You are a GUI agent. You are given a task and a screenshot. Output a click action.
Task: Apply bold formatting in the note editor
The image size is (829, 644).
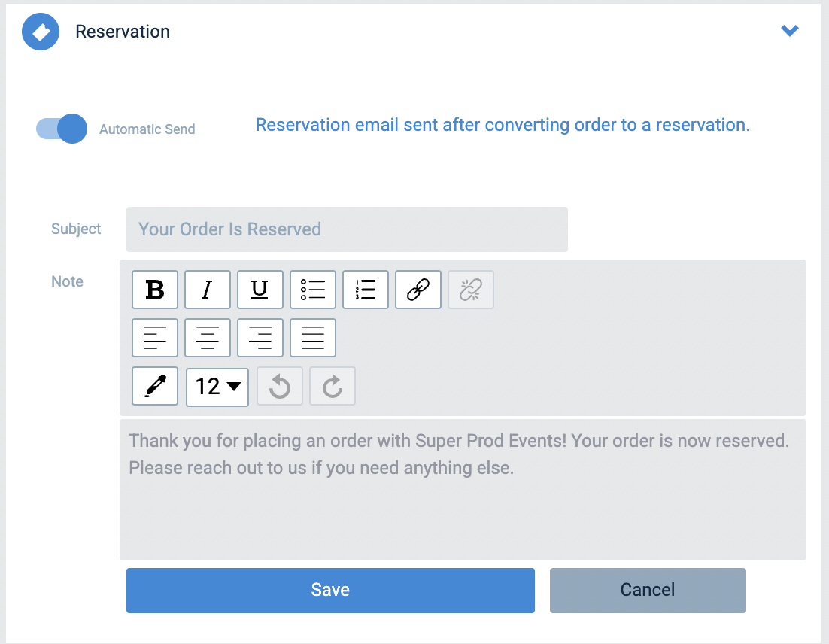pos(154,289)
